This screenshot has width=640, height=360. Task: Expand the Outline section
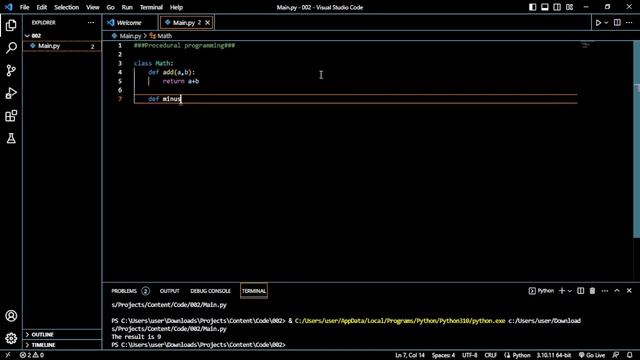[x=62, y=334]
